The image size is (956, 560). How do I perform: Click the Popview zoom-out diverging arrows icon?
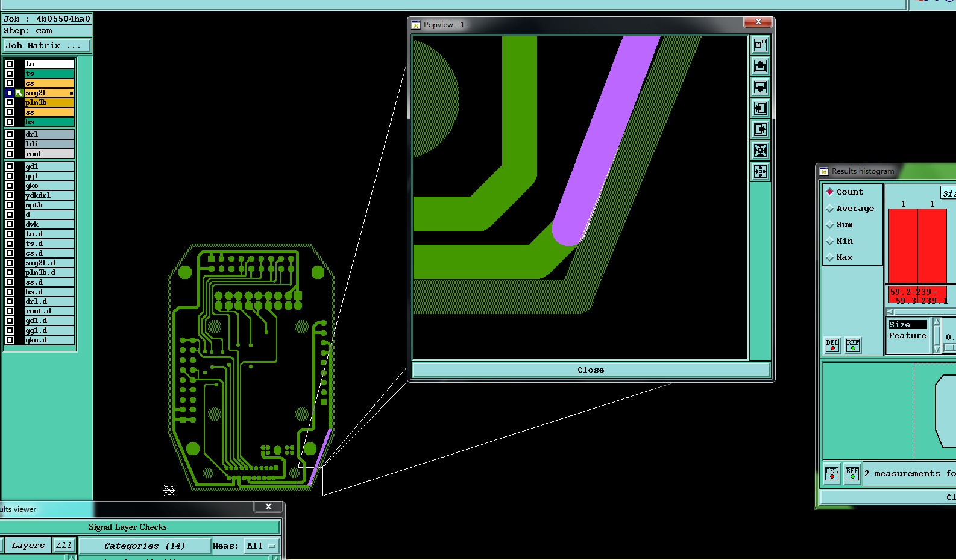pyautogui.click(x=761, y=171)
